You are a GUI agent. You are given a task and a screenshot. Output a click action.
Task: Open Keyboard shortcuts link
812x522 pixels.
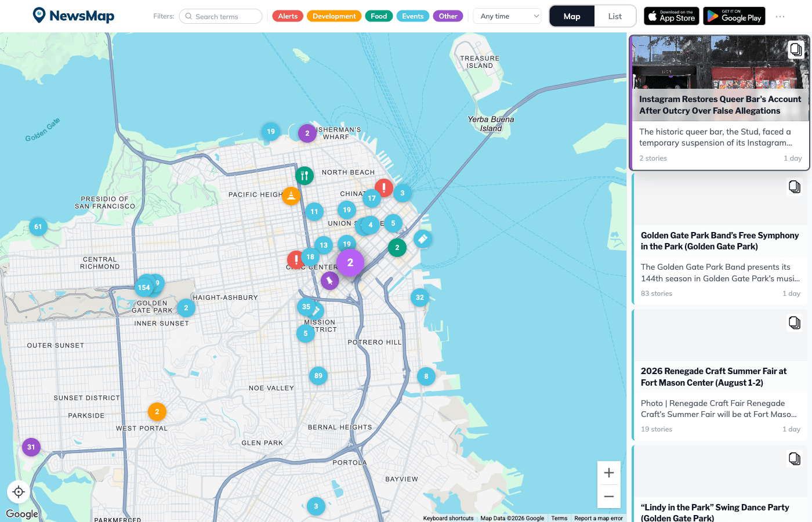[448, 519]
